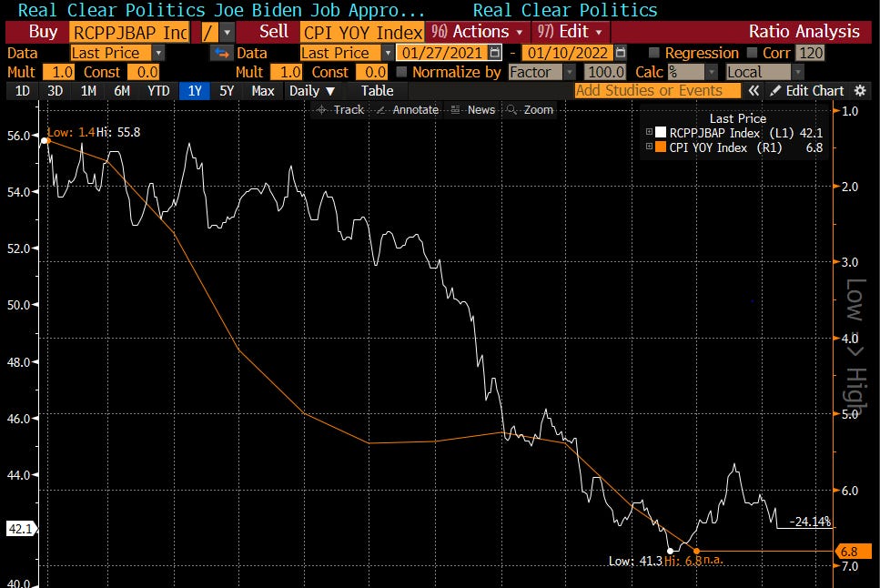The width and height of the screenshot is (880, 588).
Task: Activate the Zoom magnifier tool
Action: click(x=530, y=110)
